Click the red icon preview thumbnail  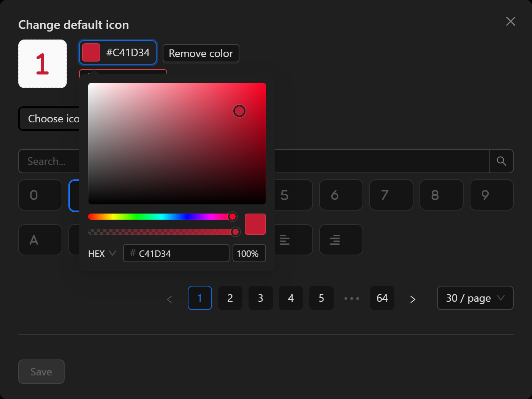pyautogui.click(x=43, y=64)
